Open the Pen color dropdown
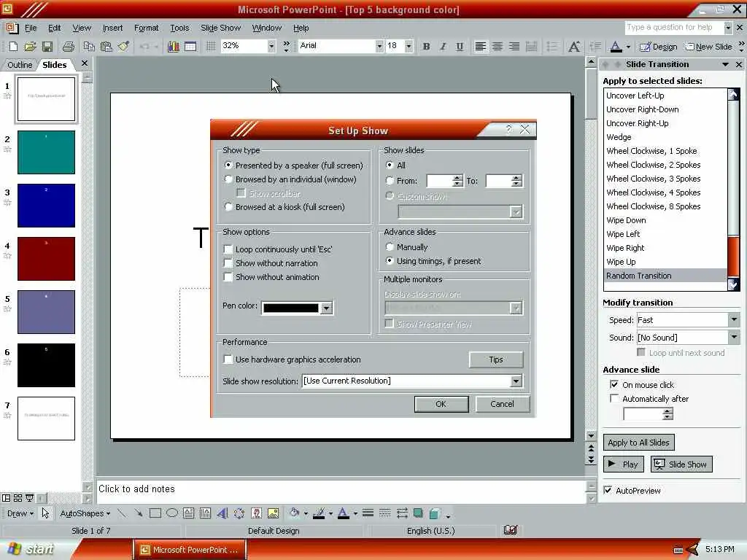Viewport: 747px width, 560px height. click(326, 308)
